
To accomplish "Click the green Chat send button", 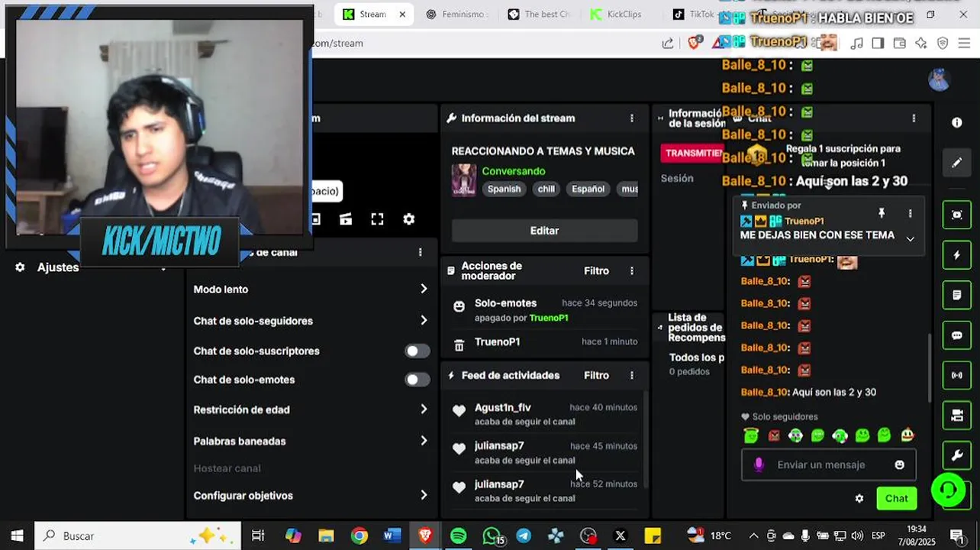I will pos(896,499).
